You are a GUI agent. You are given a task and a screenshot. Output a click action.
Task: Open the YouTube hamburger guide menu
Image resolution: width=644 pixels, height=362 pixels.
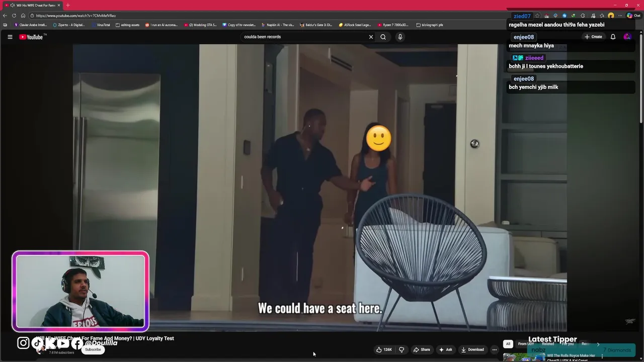tap(10, 37)
